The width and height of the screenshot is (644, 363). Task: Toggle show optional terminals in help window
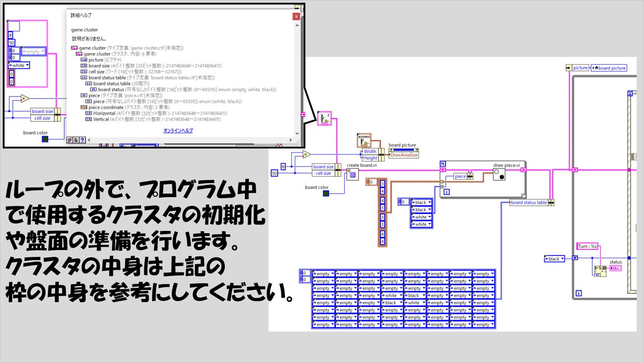70,140
